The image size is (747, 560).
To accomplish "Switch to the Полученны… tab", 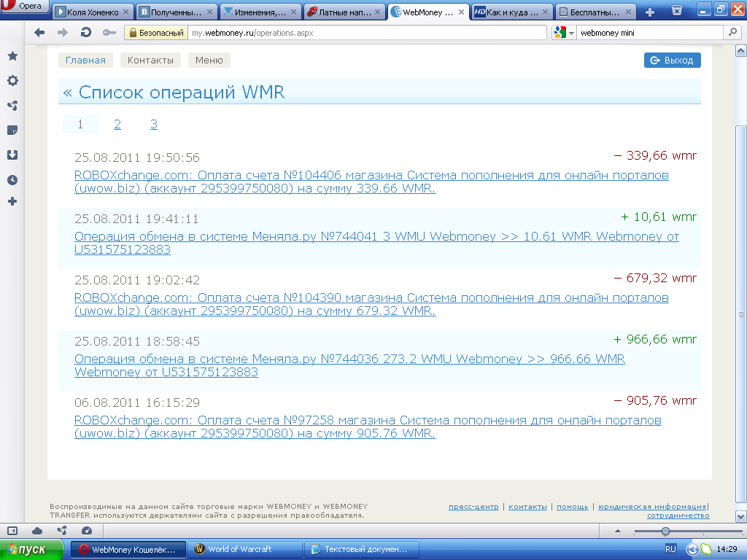I will coord(177,12).
